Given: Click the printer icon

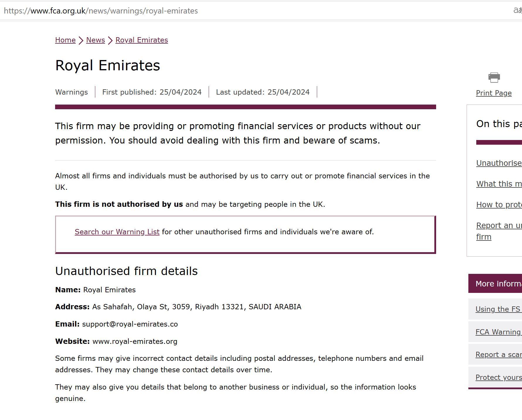Looking at the screenshot, I should coord(494,78).
